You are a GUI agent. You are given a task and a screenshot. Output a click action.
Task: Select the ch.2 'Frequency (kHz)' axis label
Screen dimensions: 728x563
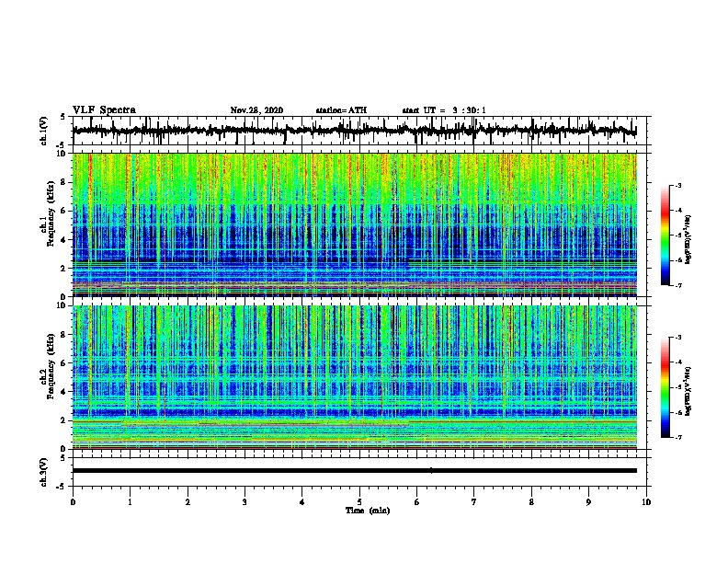click(x=51, y=366)
